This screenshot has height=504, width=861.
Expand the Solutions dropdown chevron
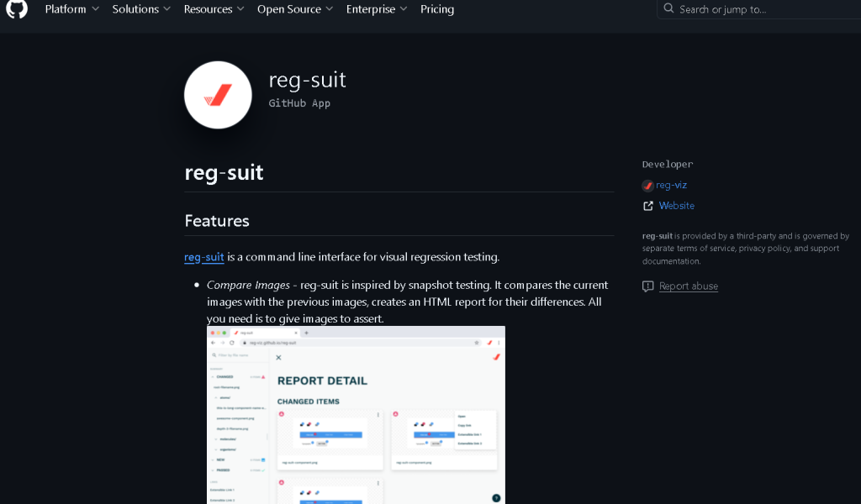pos(167,9)
